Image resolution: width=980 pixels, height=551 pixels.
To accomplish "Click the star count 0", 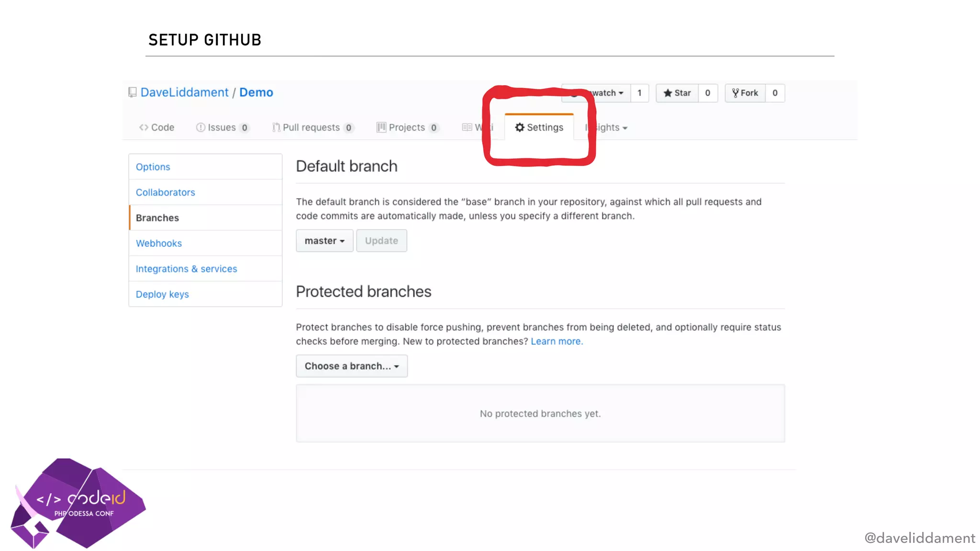I will coord(708,93).
